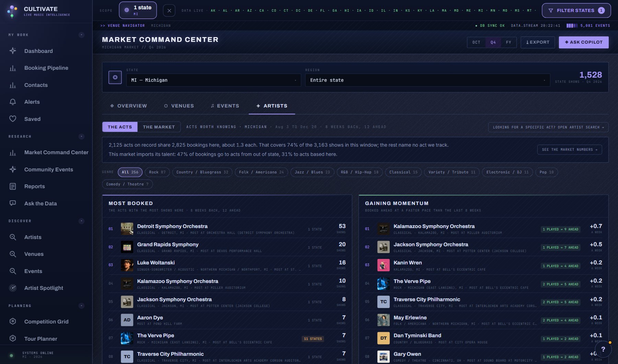Image resolution: width=618 pixels, height=364 pixels.
Task: Open Grand Rapids Symphony row title
Action: click(168, 244)
